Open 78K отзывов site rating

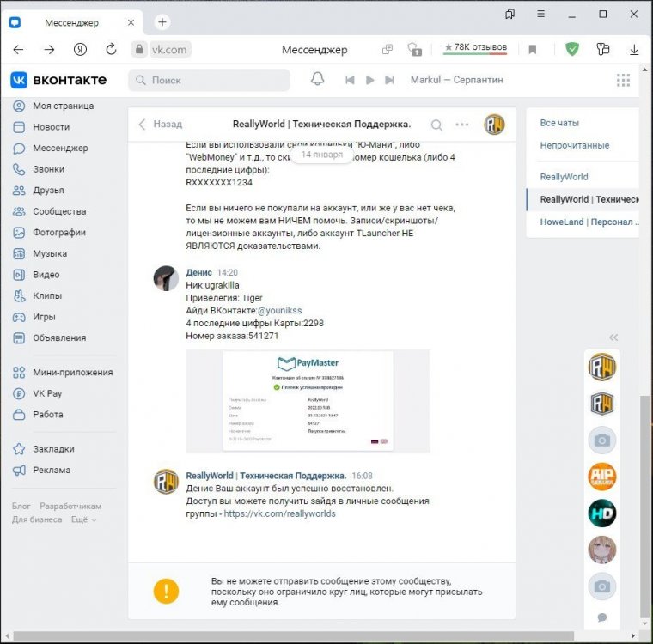(x=475, y=47)
